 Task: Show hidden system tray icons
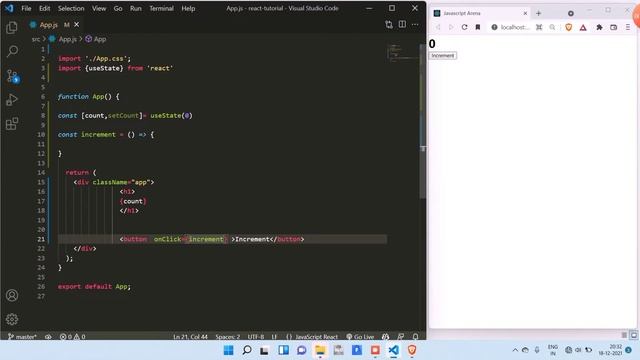pos(515,350)
